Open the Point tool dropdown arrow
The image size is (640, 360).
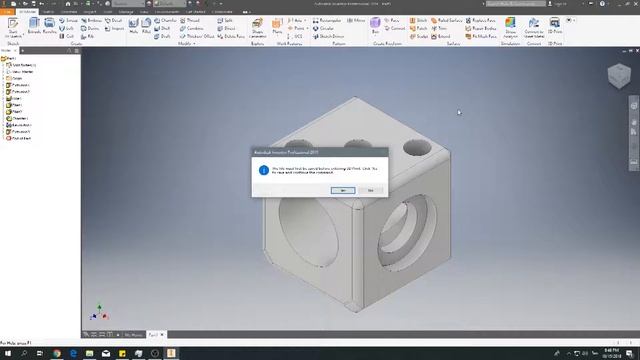click(x=307, y=29)
